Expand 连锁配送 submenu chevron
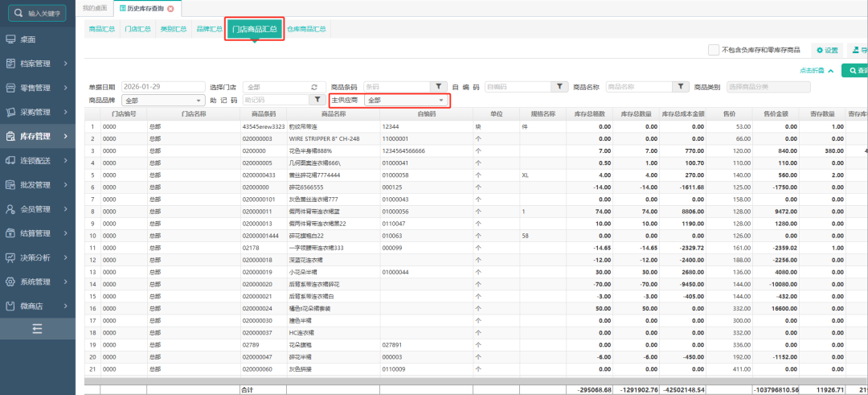The height and width of the screenshot is (395, 868). click(65, 161)
